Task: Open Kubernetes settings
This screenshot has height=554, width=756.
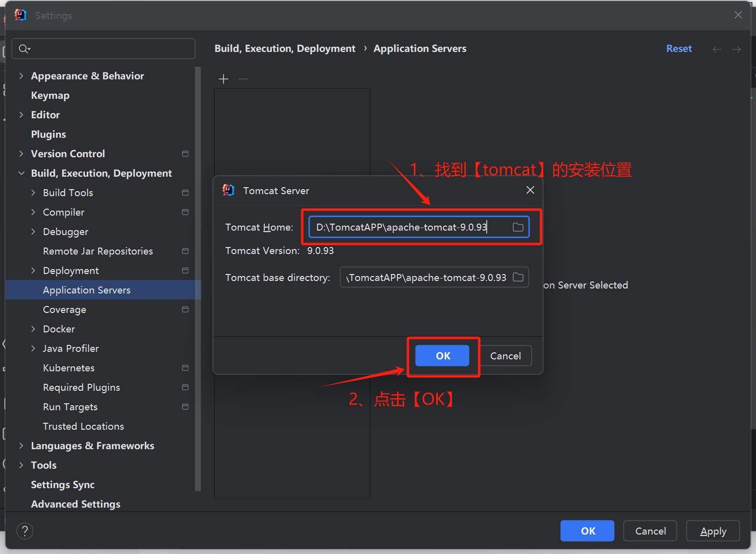Action: (x=69, y=368)
